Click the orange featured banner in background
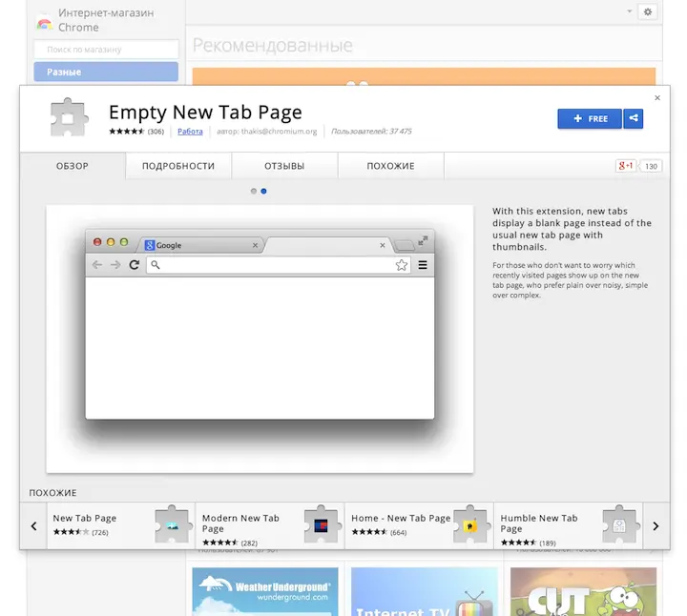 [x=424, y=76]
